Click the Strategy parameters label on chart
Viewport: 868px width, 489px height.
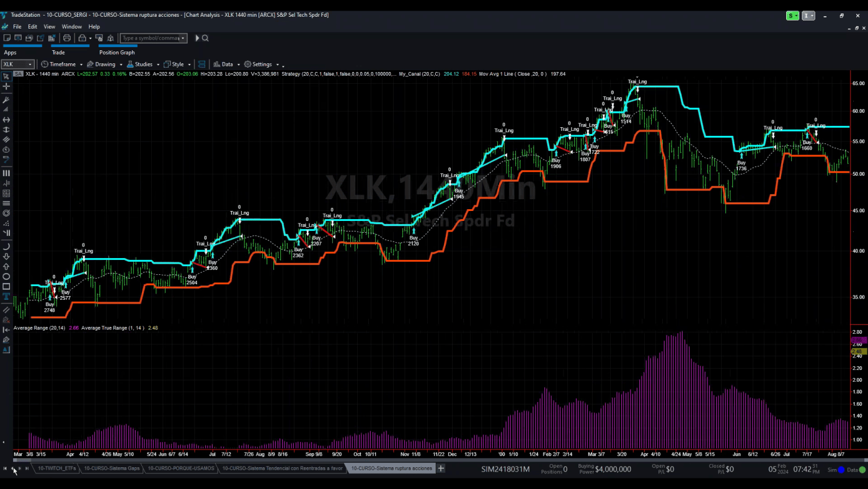pos(340,74)
